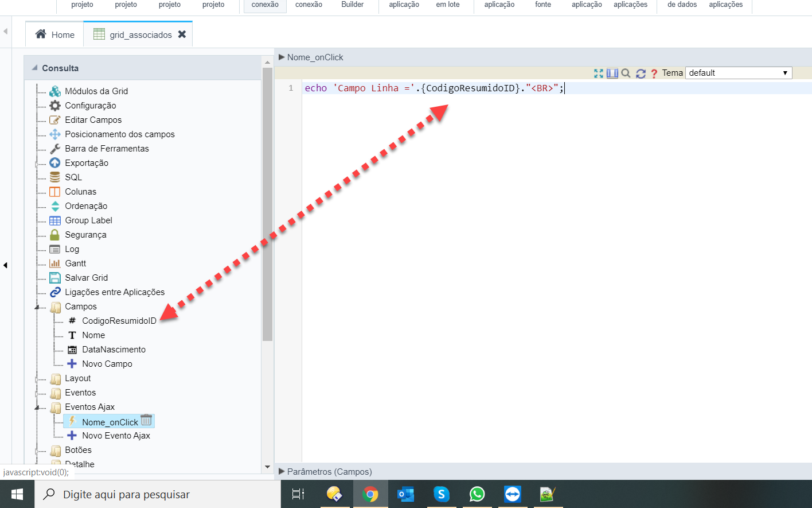This screenshot has width=812, height=508.
Task: Click the Salvar Grid floppy disk icon
Action: coord(55,278)
